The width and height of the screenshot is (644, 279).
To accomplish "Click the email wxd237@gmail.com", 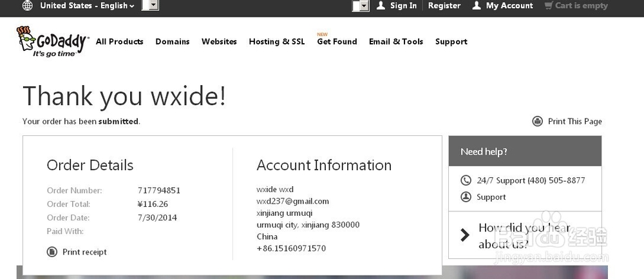I will point(293,201).
